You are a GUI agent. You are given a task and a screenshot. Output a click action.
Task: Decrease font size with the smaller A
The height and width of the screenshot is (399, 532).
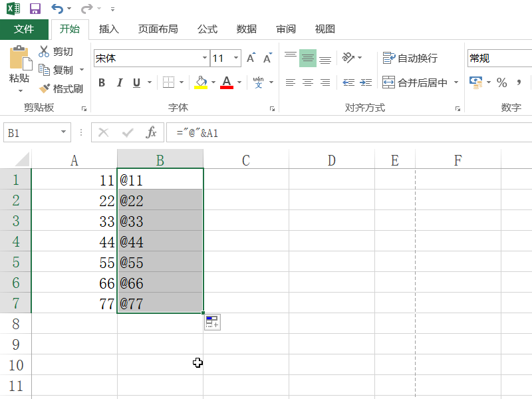(x=268, y=58)
